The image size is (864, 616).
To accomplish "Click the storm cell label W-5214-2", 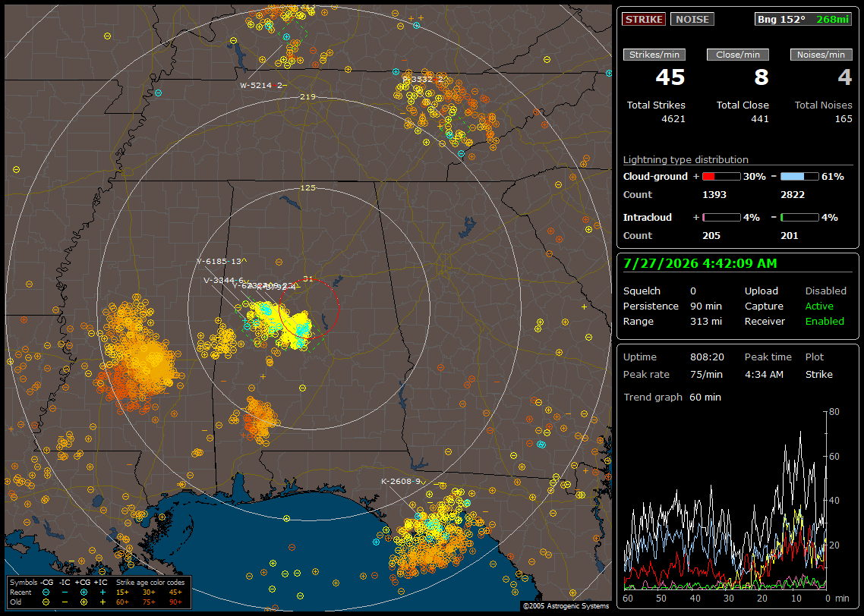I will pos(261,85).
